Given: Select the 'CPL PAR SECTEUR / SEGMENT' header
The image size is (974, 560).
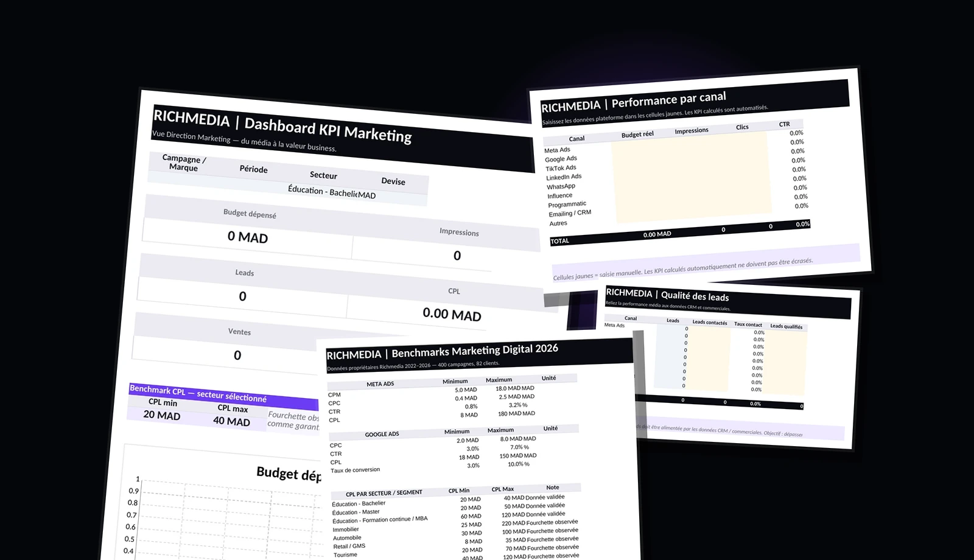Looking at the screenshot, I should point(384,493).
